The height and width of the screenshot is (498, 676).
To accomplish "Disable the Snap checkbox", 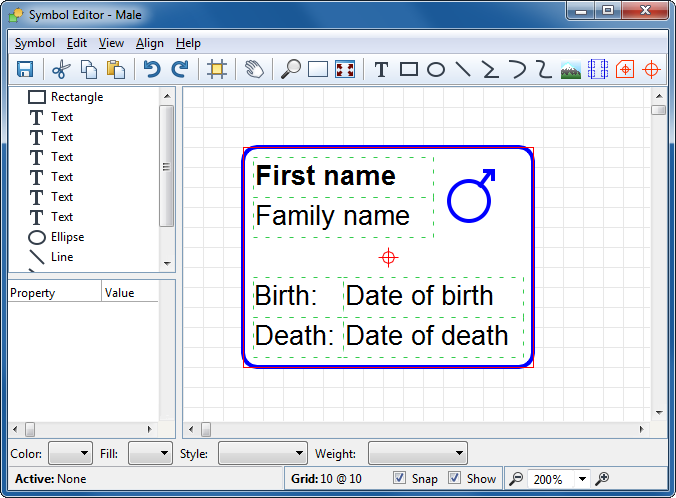I will click(400, 478).
